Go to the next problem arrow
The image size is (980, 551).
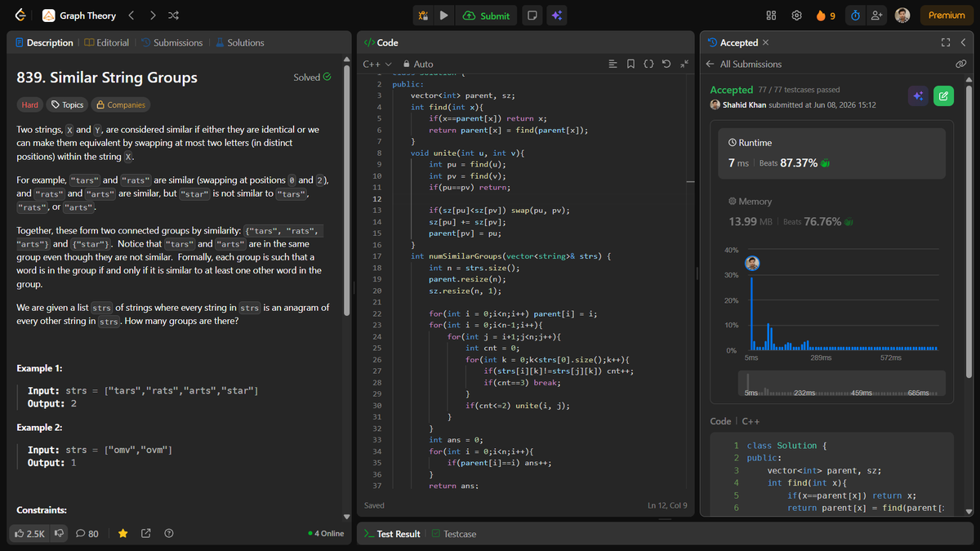coord(153,16)
